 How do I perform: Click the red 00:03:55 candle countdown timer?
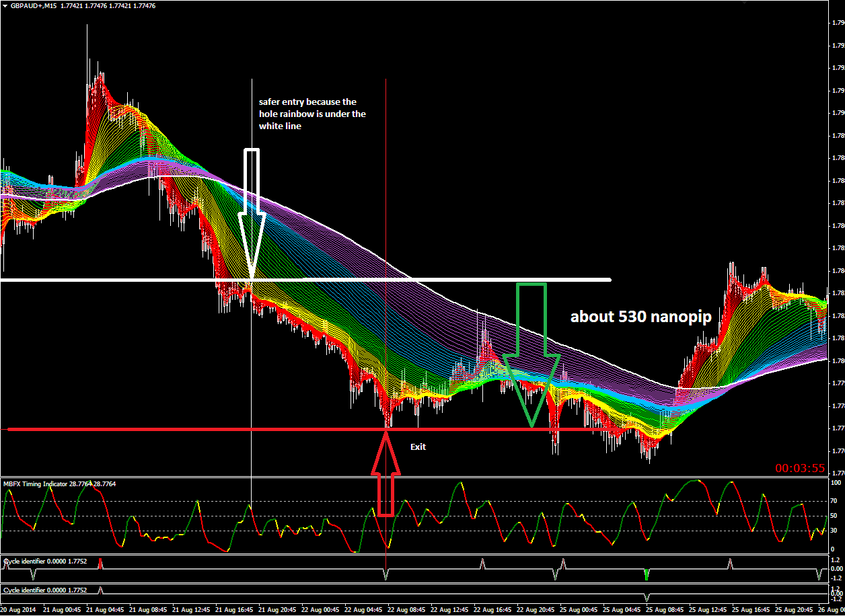[800, 467]
